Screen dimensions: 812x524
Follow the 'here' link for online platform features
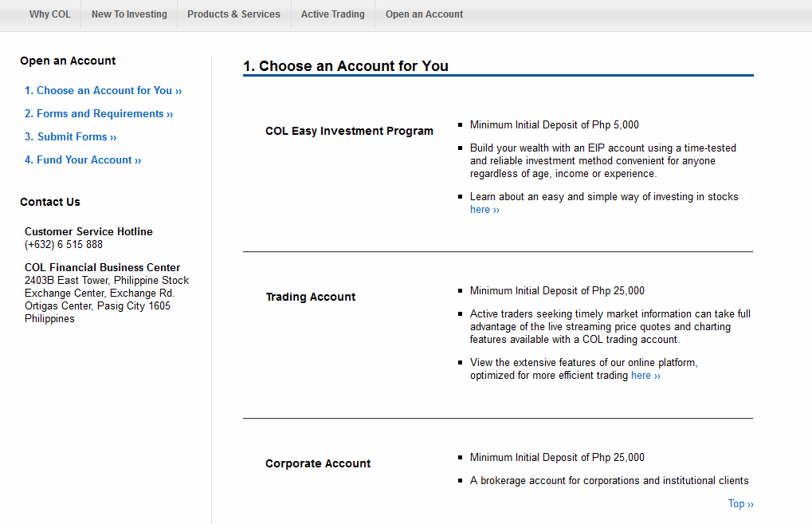point(645,375)
